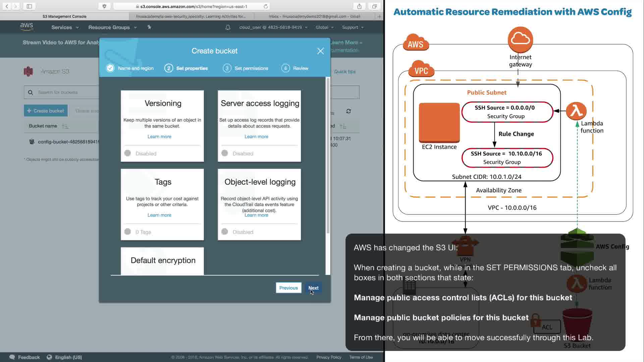Select the Versioning Disabled radio option
This screenshot has width=644, height=362.
click(127, 153)
